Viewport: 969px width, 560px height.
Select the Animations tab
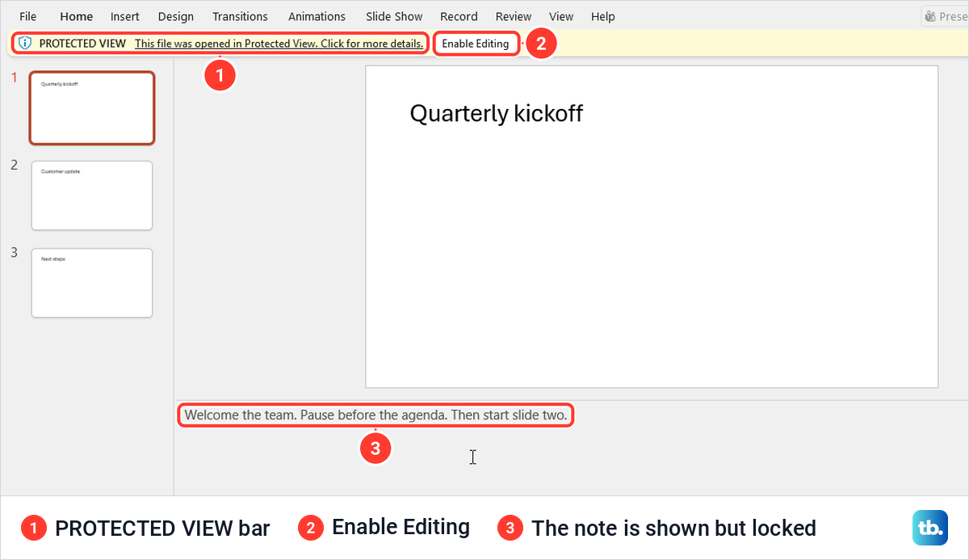pyautogui.click(x=317, y=16)
